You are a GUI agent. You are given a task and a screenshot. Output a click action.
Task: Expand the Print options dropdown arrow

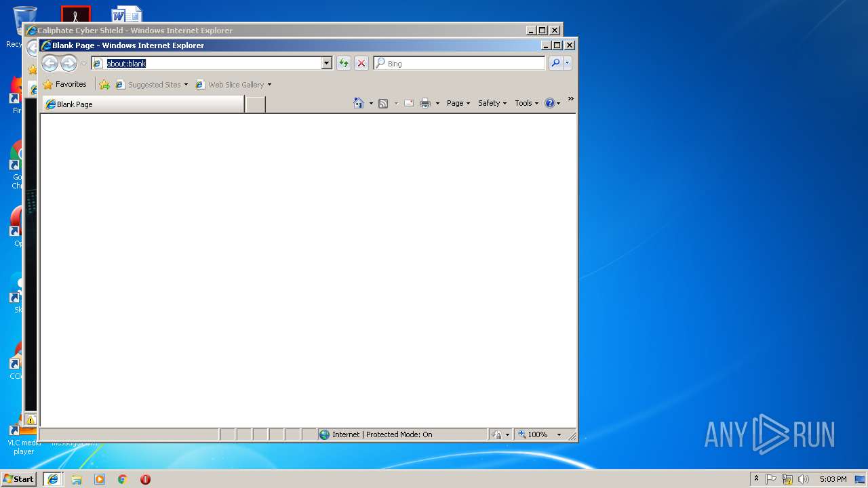pyautogui.click(x=437, y=103)
